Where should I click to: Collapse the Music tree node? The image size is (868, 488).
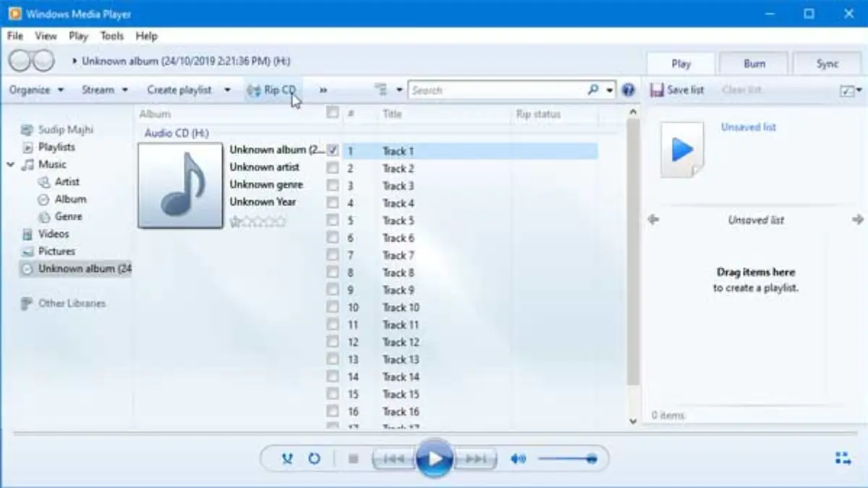tap(11, 164)
